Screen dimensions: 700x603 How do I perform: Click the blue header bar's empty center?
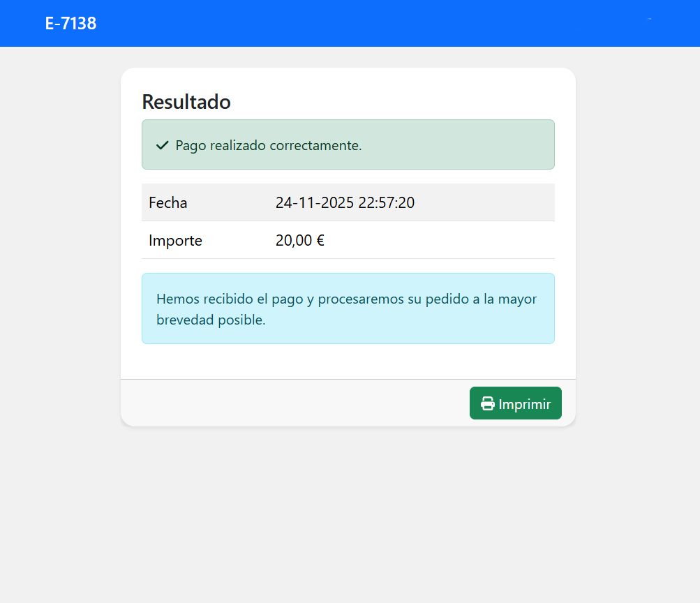point(349,23)
